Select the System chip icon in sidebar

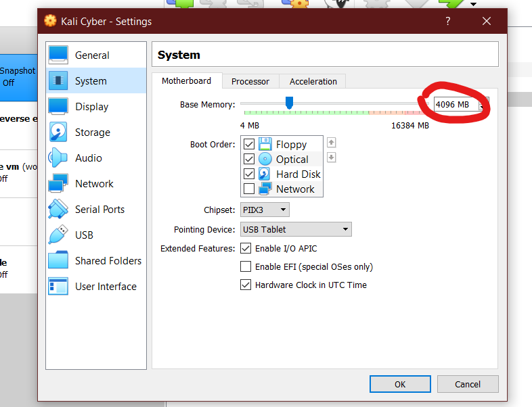point(58,80)
